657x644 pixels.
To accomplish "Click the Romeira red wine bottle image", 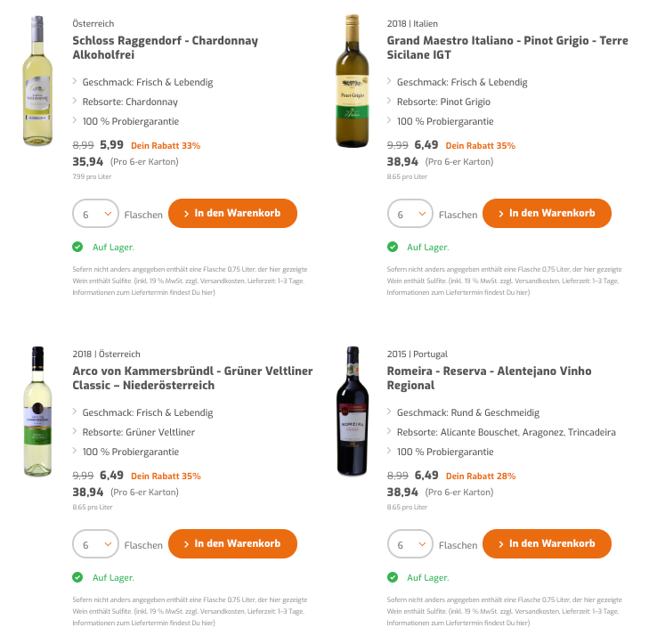I will (x=353, y=410).
